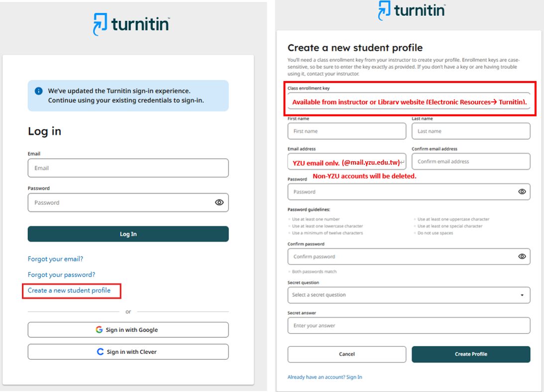544x392 pixels.
Task: Open the Forgot your email? link
Action: (x=55, y=259)
